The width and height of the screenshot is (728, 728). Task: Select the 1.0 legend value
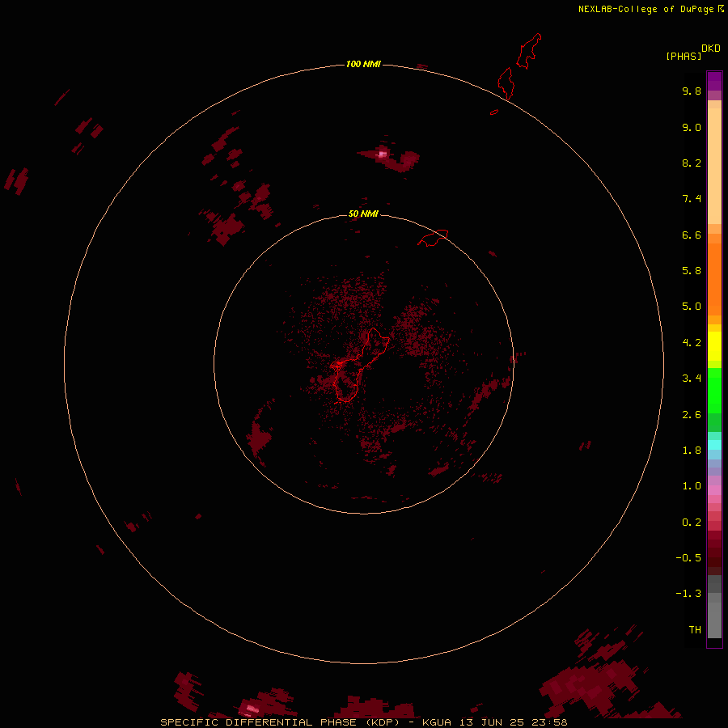(x=692, y=486)
